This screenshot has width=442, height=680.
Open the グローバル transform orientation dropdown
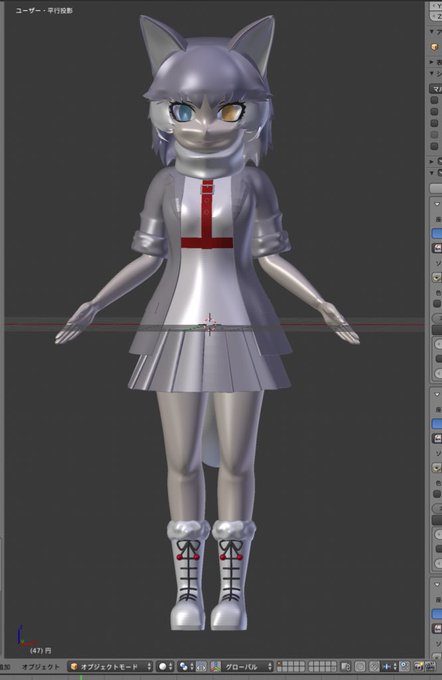click(247, 667)
